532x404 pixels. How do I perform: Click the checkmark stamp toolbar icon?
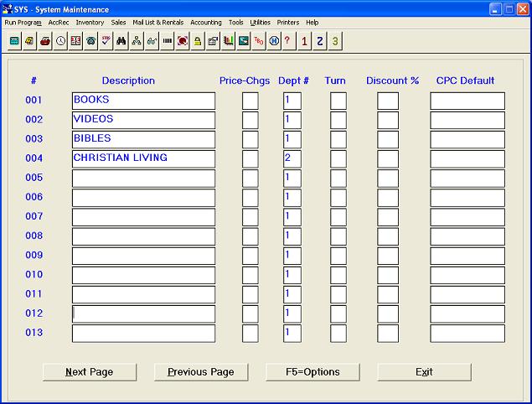pyautogui.click(x=106, y=41)
